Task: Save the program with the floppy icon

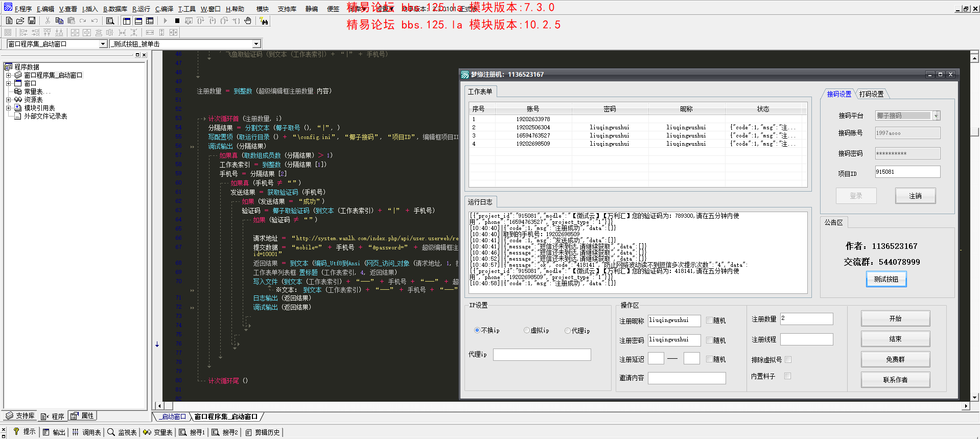Action: (32, 21)
